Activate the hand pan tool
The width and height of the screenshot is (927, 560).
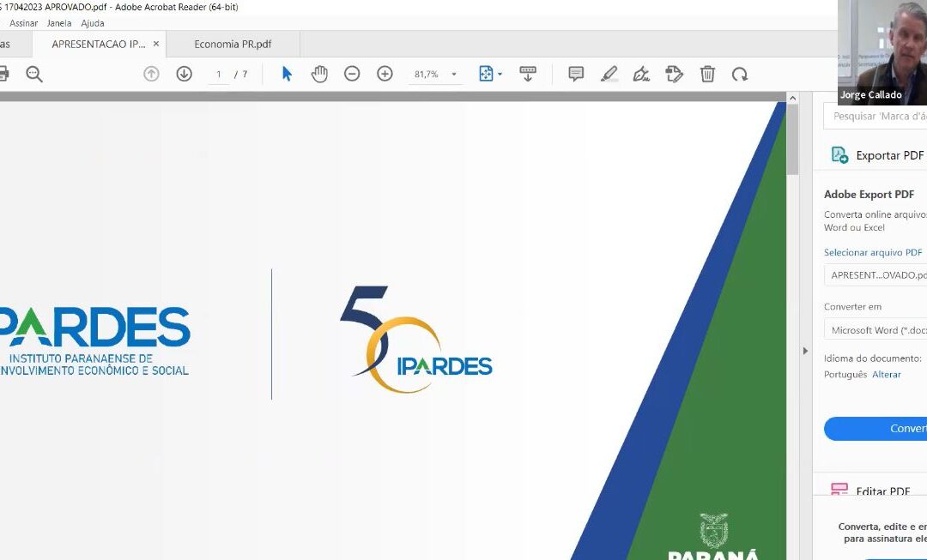coord(319,74)
